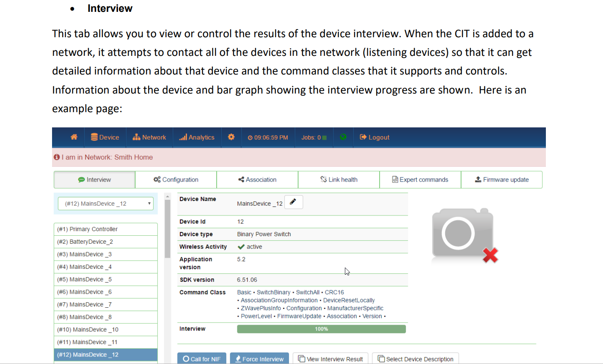Open the Network menu
The width and height of the screenshot is (603, 364).
click(x=149, y=137)
